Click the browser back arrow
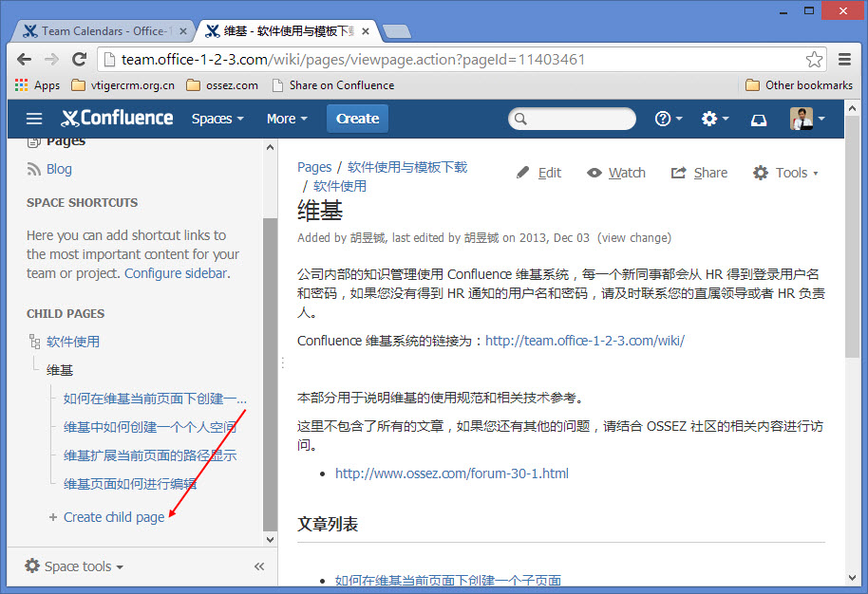Screen dimensions: 868x594 click(24, 59)
